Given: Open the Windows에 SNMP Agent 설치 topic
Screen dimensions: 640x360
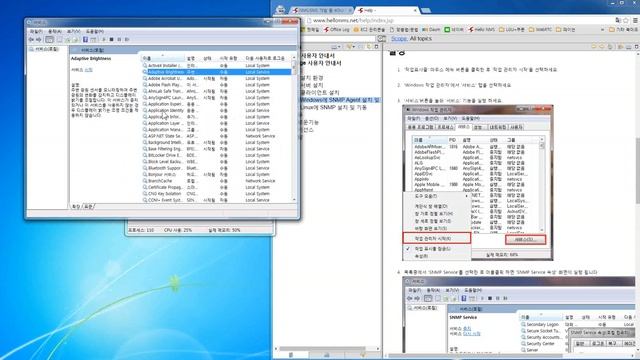Looking at the screenshot, I should tap(340, 100).
